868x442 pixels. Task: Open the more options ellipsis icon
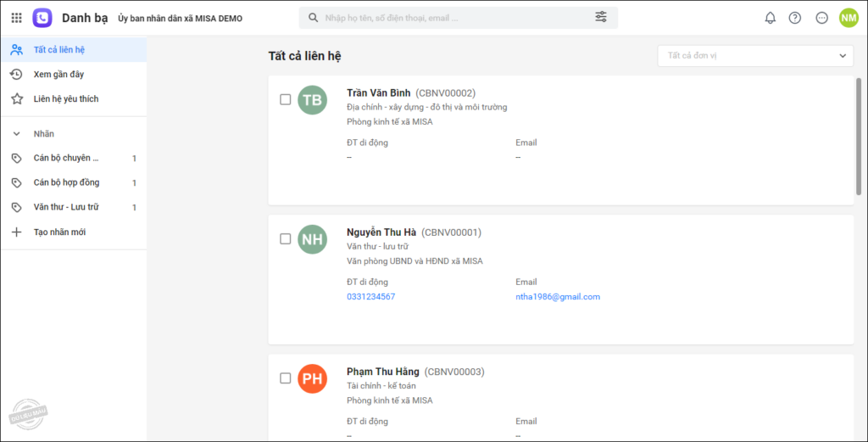click(x=821, y=18)
